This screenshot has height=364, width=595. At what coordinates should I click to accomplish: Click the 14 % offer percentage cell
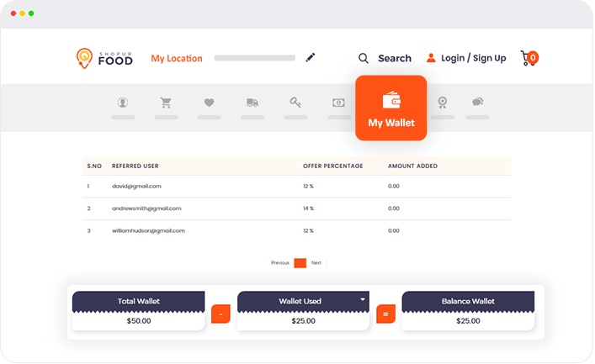pos(308,208)
